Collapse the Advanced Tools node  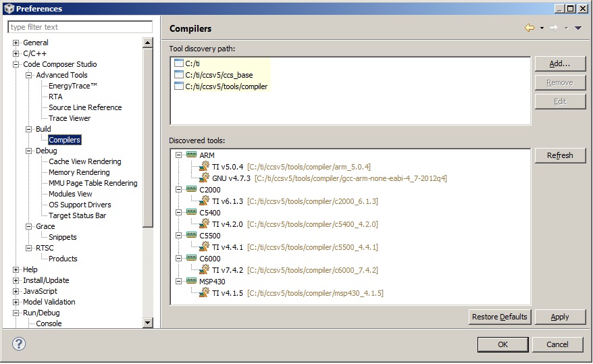coord(29,75)
